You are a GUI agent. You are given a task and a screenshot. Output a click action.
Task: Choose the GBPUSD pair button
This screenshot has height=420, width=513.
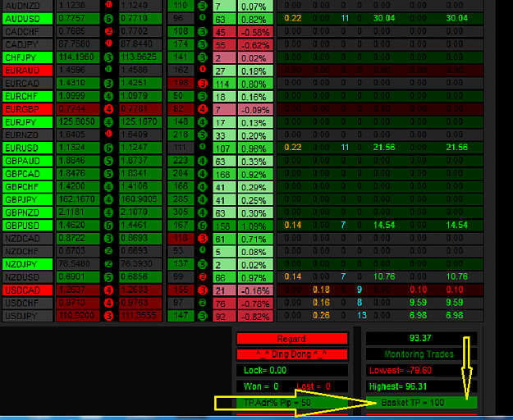click(27, 226)
